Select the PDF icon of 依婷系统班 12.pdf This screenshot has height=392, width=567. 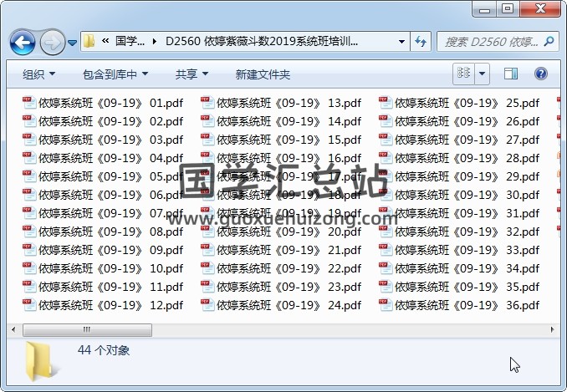coord(29,305)
